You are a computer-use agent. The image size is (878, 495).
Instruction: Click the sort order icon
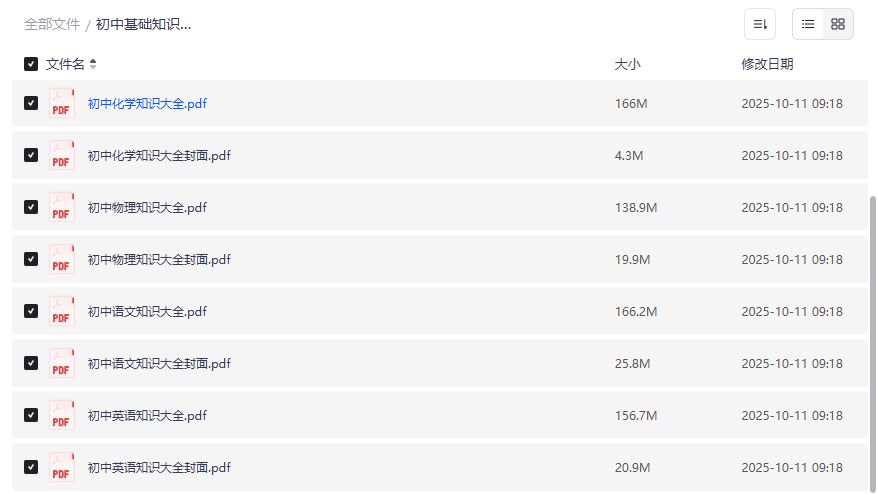tap(760, 24)
